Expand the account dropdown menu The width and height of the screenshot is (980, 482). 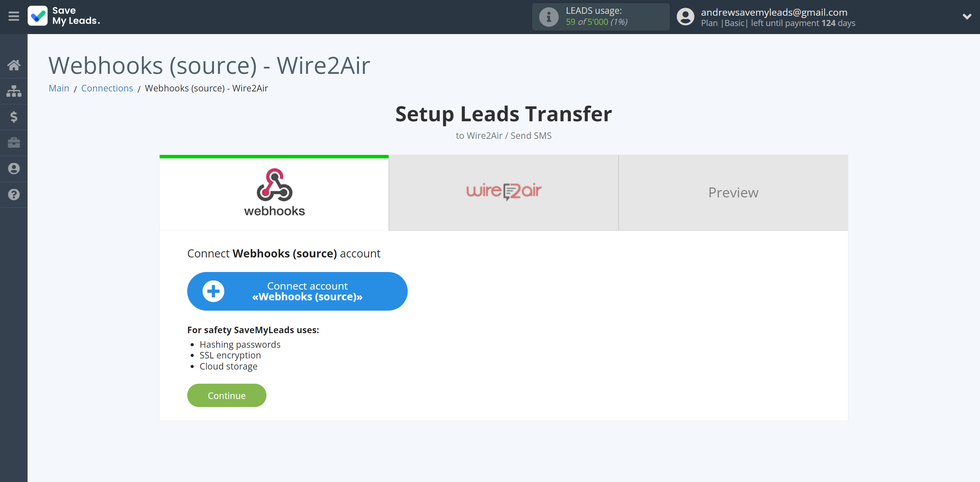coord(964,17)
